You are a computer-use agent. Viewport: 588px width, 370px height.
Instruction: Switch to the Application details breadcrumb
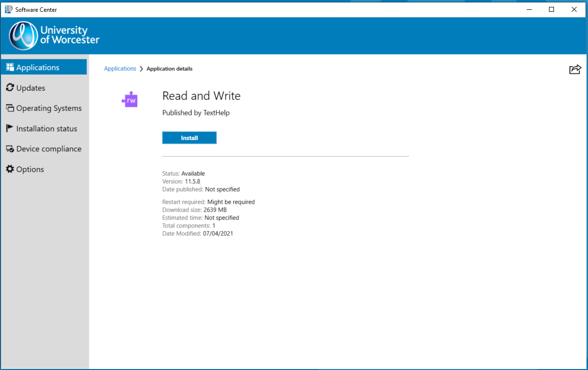(169, 69)
